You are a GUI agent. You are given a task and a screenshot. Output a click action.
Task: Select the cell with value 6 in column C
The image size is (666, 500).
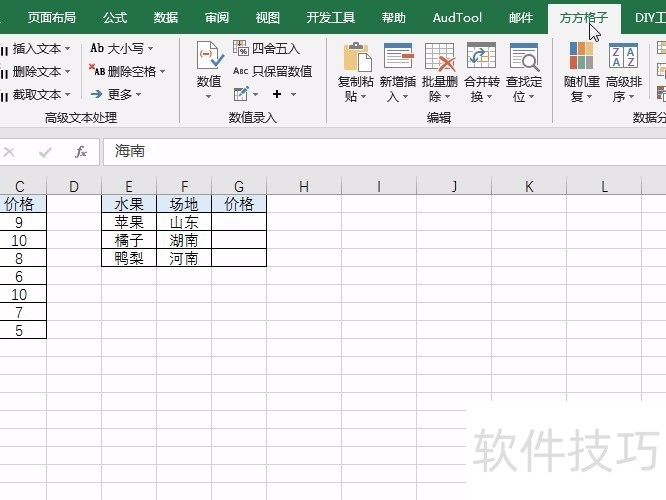23,276
